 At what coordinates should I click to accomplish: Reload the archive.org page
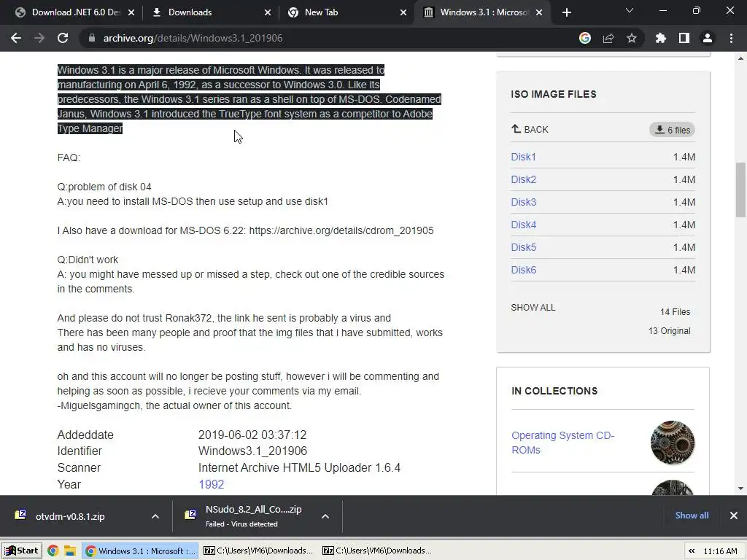click(63, 38)
